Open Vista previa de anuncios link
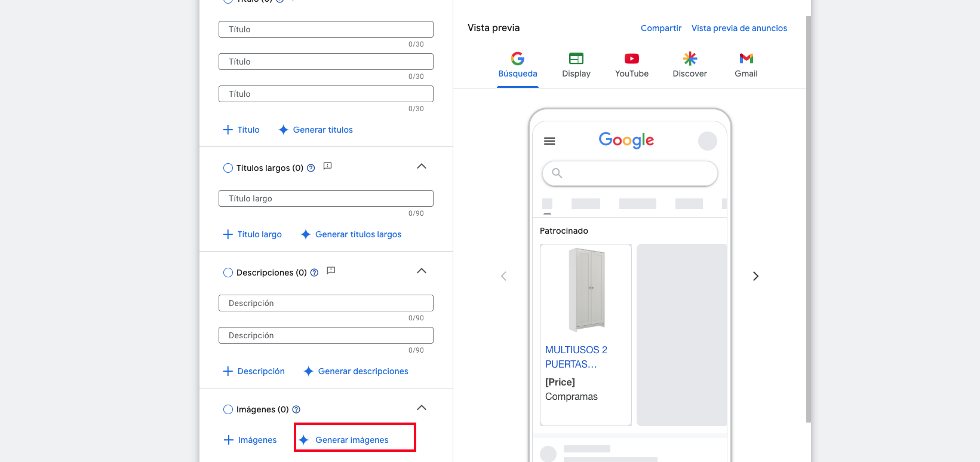Screen dimensions: 980x462 click(739, 28)
